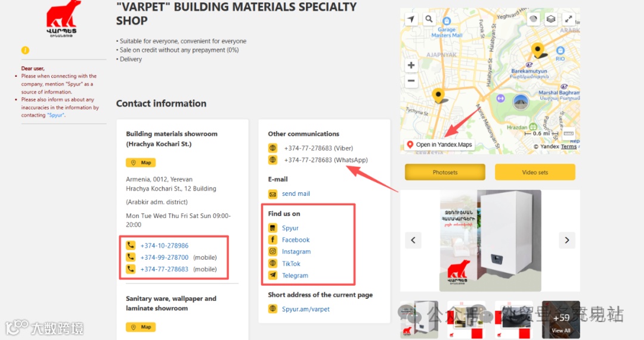The image size is (644, 340).
Task: Open the first gallery thumbnail with boiler
Action: pyautogui.click(x=419, y=320)
